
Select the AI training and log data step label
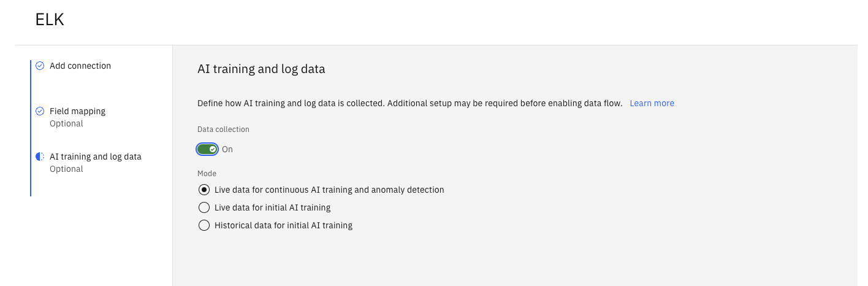click(x=96, y=157)
